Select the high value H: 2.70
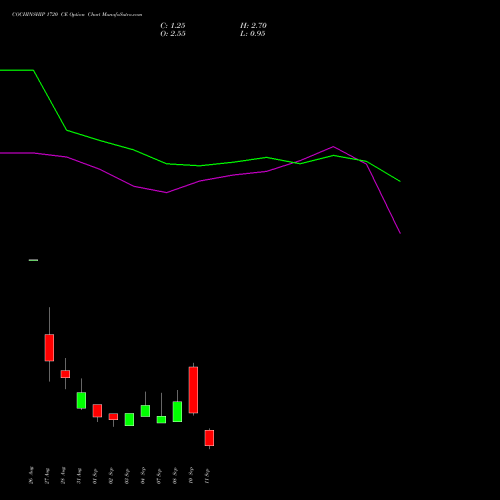The image size is (500, 500). click(x=253, y=26)
